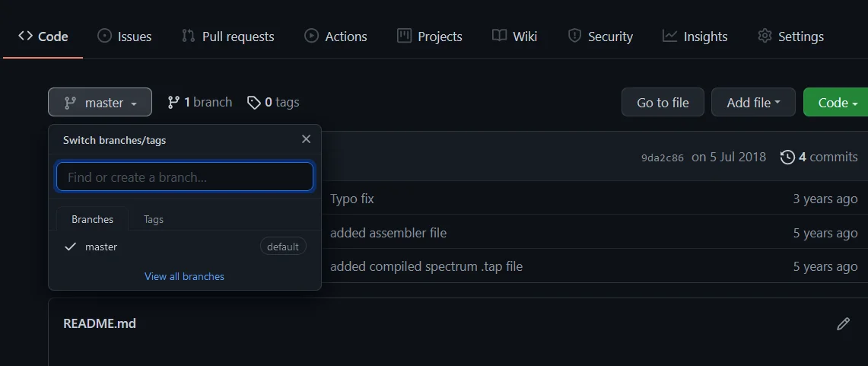Go to the Actions tab

335,37
